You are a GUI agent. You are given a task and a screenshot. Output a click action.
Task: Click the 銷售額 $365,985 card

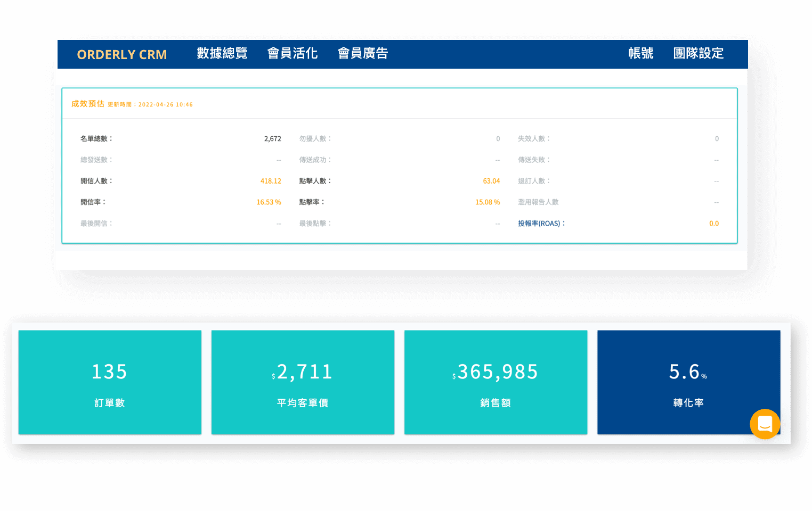(496, 382)
